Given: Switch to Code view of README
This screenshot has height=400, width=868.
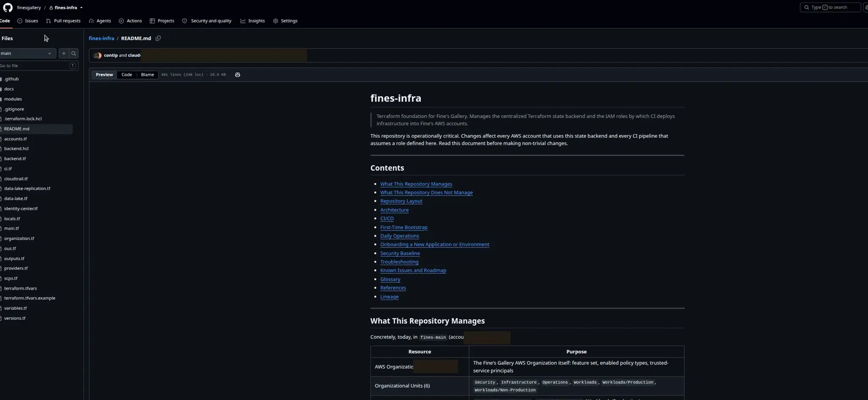Looking at the screenshot, I should point(127,75).
